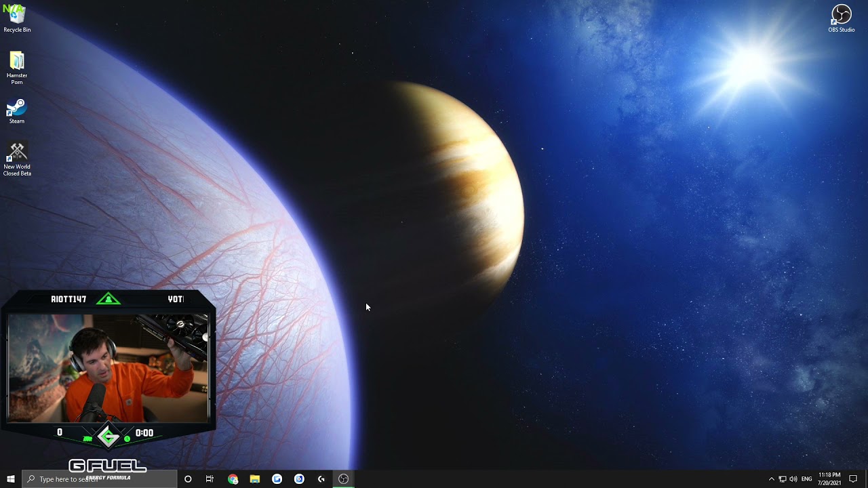
Task: Select the yellow zipped folder on desktop
Action: click(x=17, y=68)
